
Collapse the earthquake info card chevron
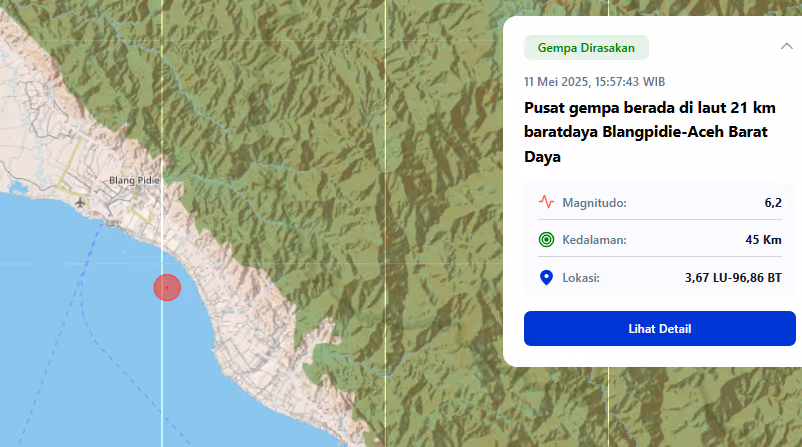pos(786,47)
